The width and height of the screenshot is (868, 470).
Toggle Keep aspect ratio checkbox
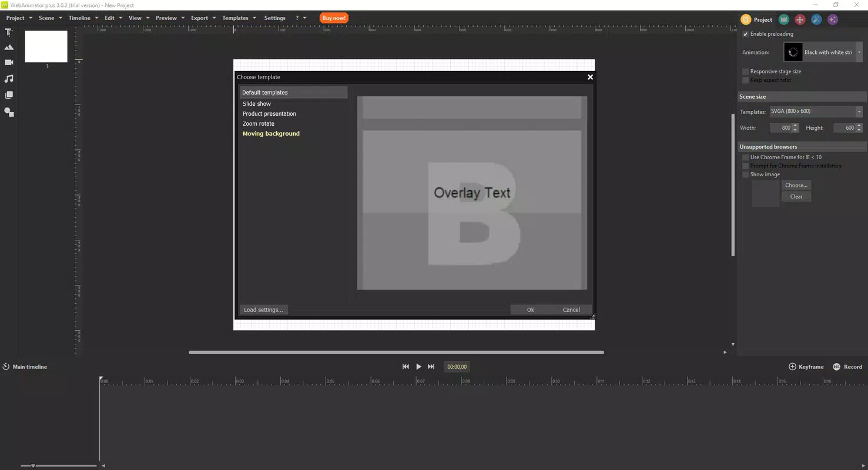[746, 80]
